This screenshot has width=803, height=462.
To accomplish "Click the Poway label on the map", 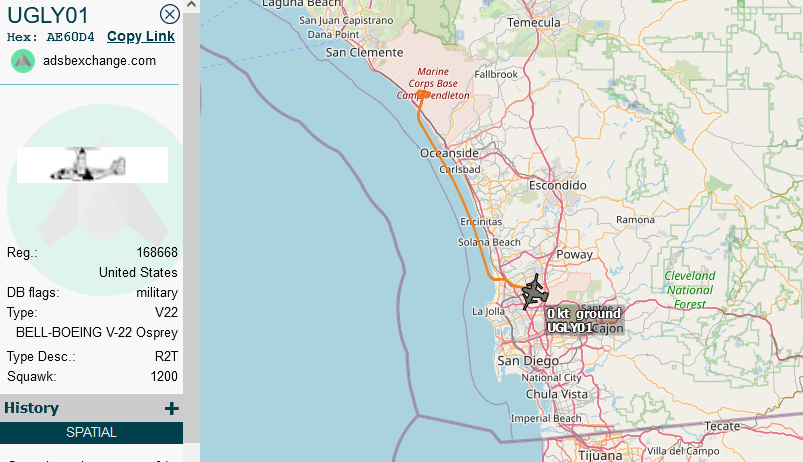I will [574, 255].
